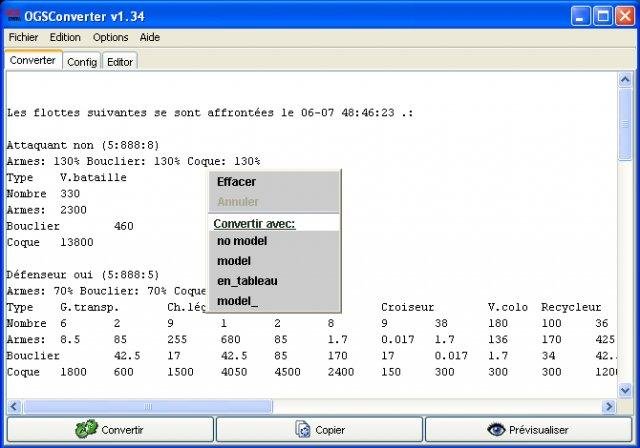Open the Aide menu
The width and height of the screenshot is (640, 448).
149,38
